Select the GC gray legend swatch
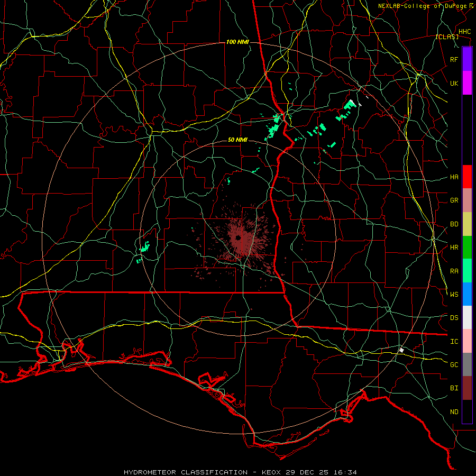This screenshot has height=476, width=476. [x=467, y=364]
